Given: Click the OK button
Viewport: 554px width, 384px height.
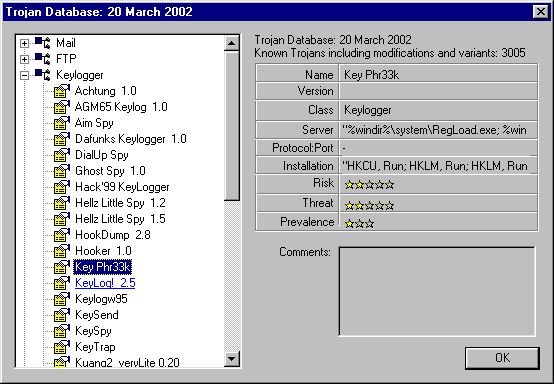Looking at the screenshot, I should (x=502, y=358).
